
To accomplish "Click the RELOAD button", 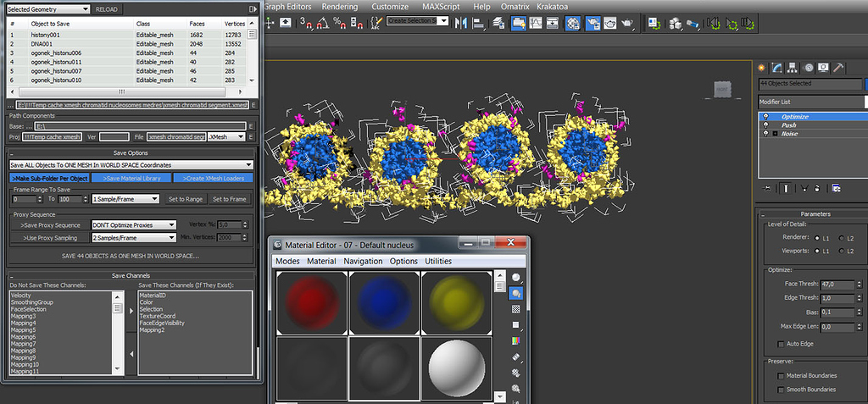I will click(x=108, y=9).
